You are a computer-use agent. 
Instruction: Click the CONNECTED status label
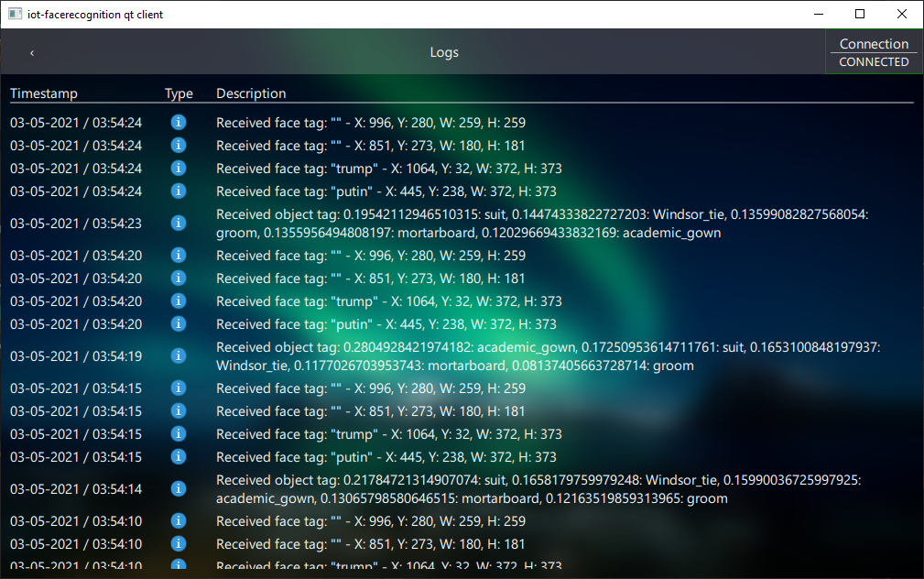[874, 62]
